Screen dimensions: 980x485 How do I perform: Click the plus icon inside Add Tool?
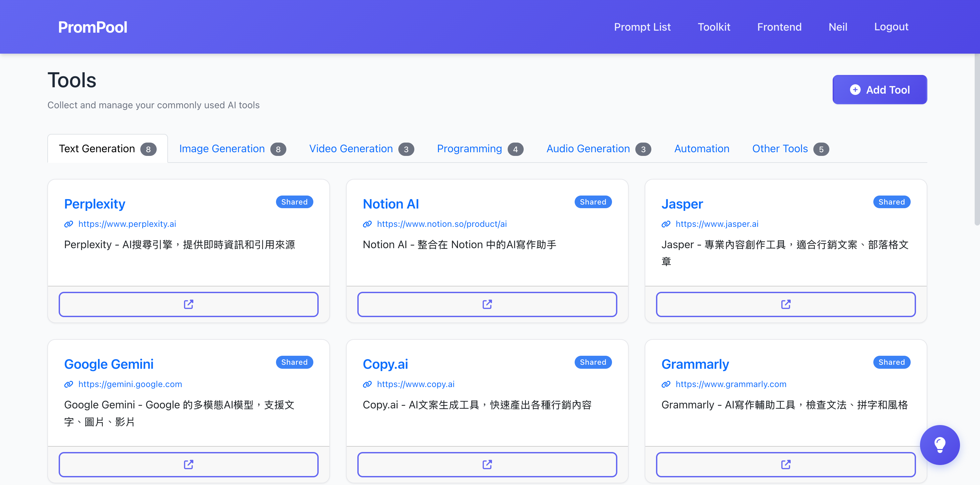pyautogui.click(x=855, y=90)
